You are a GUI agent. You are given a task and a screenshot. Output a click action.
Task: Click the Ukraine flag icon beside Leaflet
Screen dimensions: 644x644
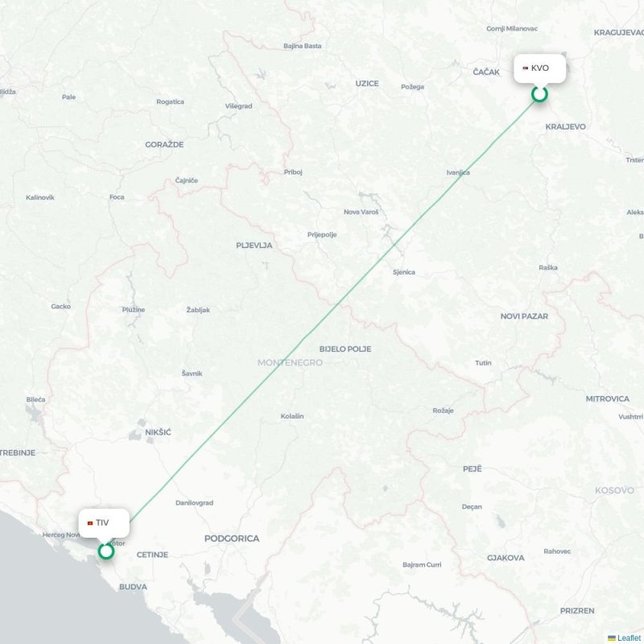[612, 638]
